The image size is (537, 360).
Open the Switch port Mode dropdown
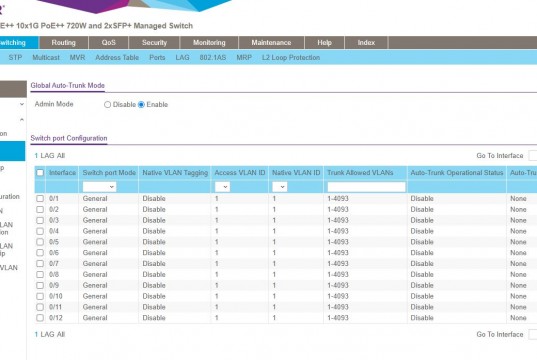(99, 187)
